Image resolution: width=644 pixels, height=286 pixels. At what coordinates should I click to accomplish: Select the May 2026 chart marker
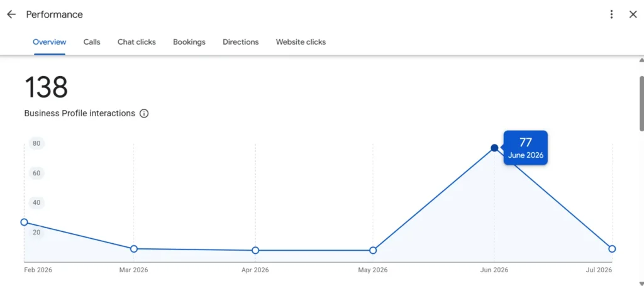[372, 250]
